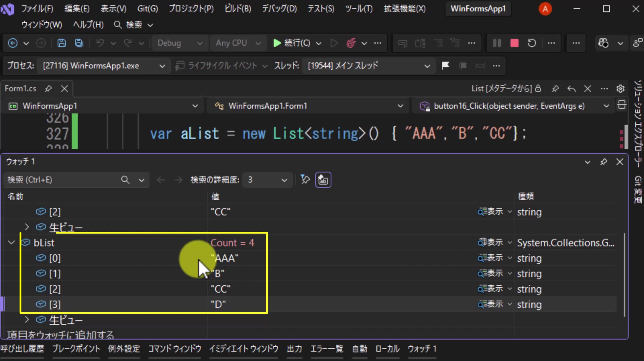The width and height of the screenshot is (644, 361).
Task: Pause execution with the break-all icon
Action: (497, 43)
